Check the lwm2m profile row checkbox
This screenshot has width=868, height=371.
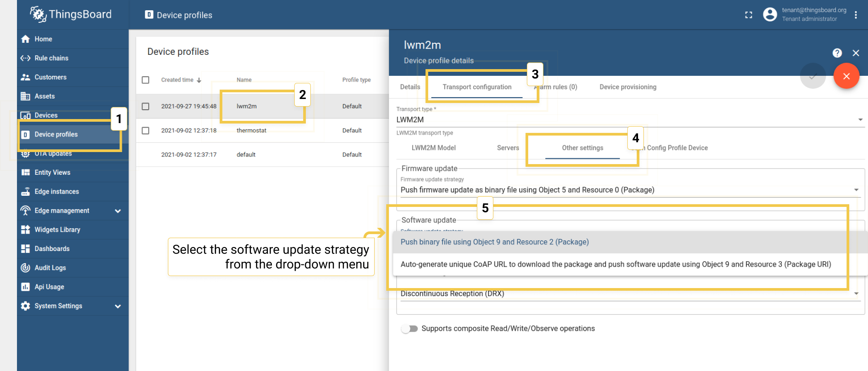point(146,107)
